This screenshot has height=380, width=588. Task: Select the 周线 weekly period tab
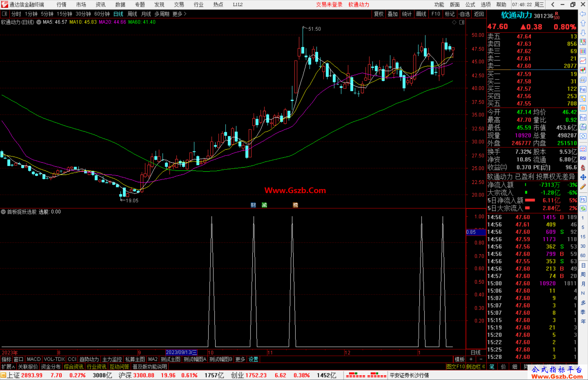pos(132,14)
